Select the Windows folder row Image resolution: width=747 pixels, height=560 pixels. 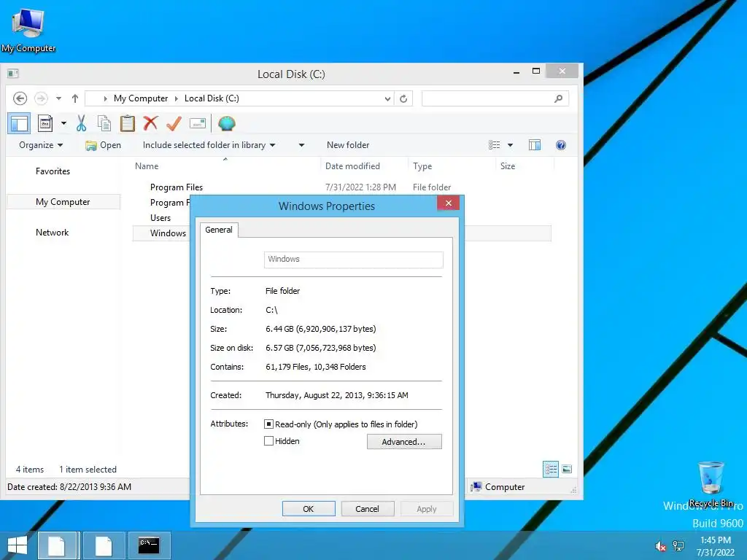click(x=160, y=233)
